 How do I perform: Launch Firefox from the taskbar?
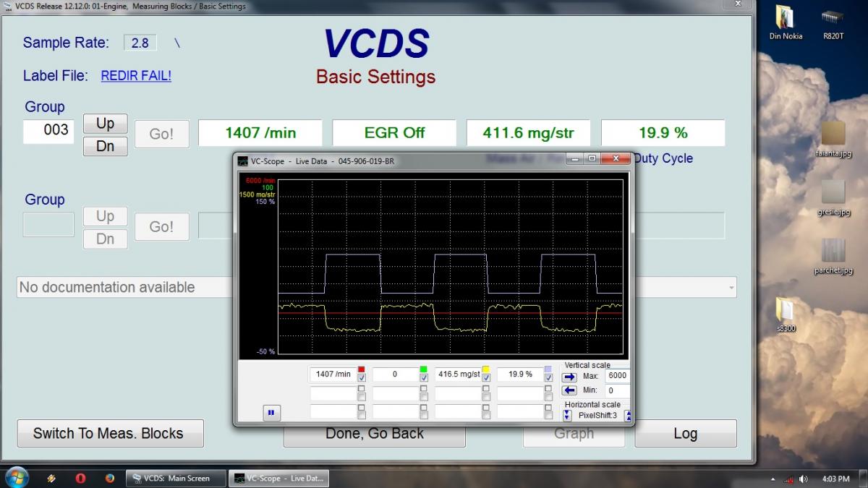[110, 478]
